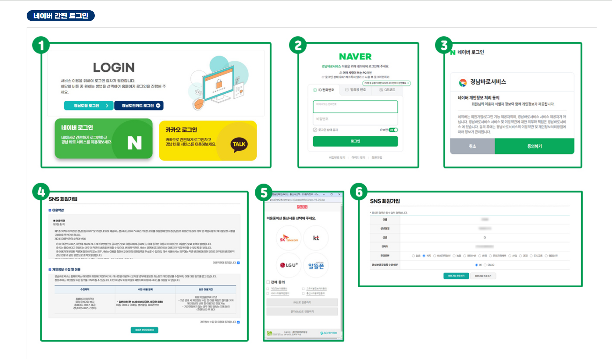Screen dimensions: 612x364
Task: Check the 전체 동의 checkbox
Action: 268,282
